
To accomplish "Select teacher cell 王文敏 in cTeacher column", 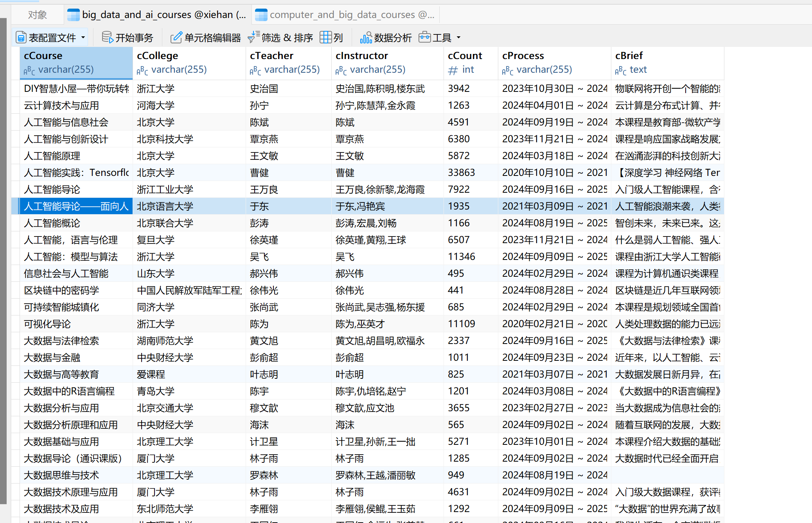I will [x=289, y=156].
